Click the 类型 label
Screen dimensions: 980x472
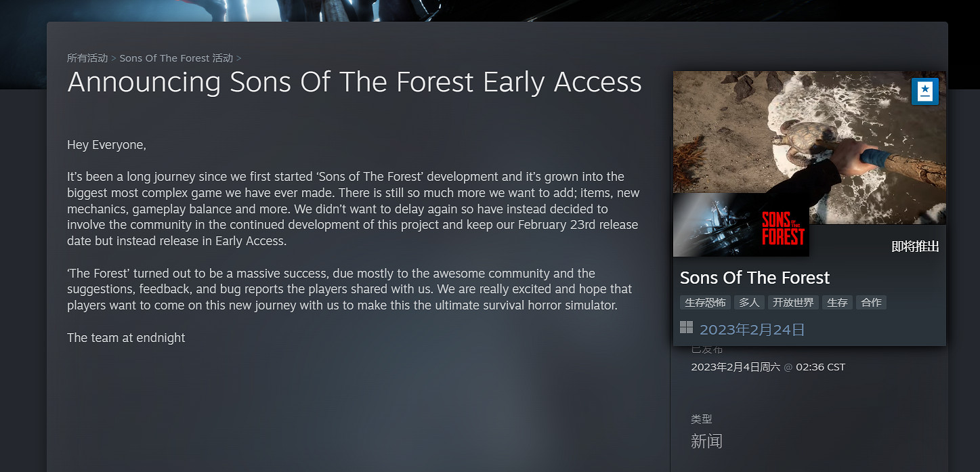click(x=702, y=419)
